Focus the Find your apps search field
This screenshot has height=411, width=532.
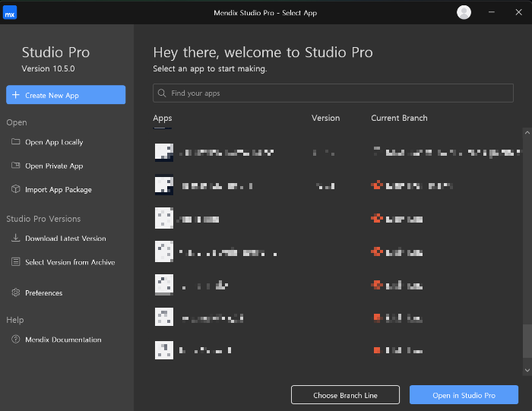(333, 93)
